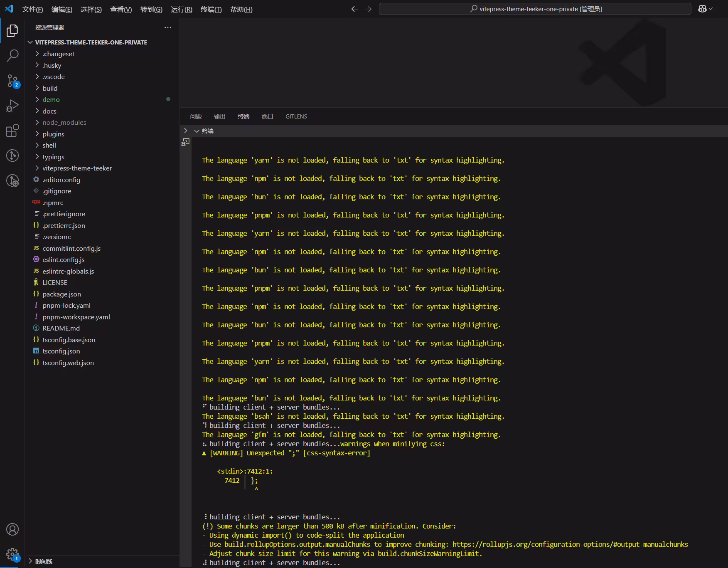Switch to the 问题 problems tab
Screen dimensions: 728x568
pos(196,116)
